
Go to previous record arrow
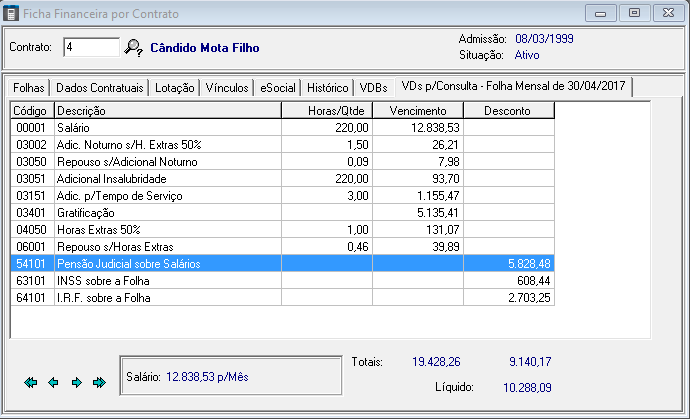point(52,382)
